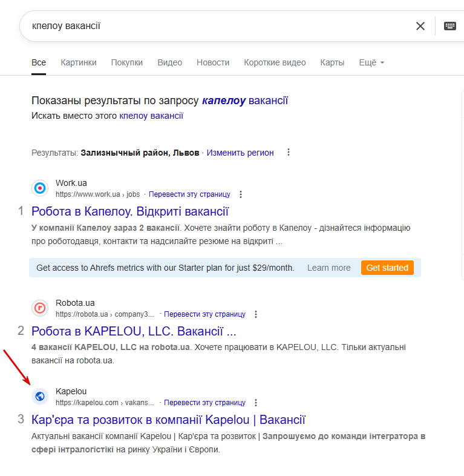
Task: Switch to the Новости tab
Action: click(x=213, y=62)
